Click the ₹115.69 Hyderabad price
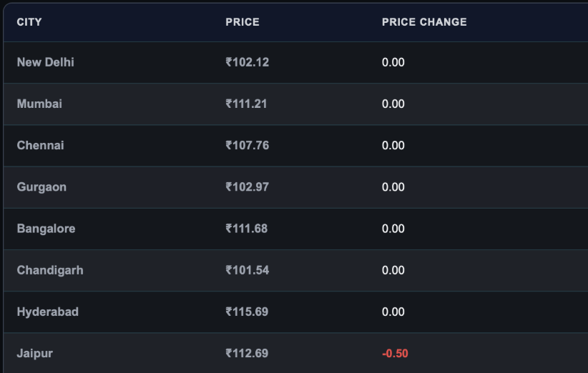Image resolution: width=588 pixels, height=373 pixels. coord(247,312)
